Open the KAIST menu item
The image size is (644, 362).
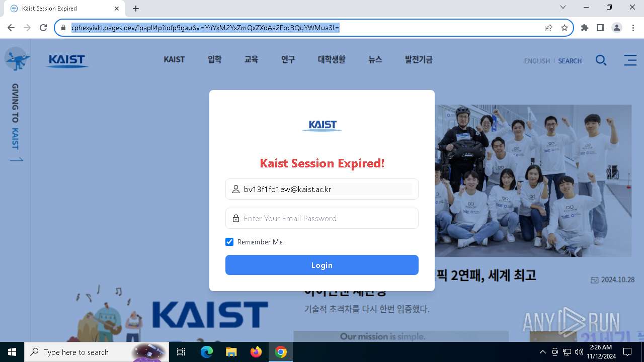tap(174, 59)
